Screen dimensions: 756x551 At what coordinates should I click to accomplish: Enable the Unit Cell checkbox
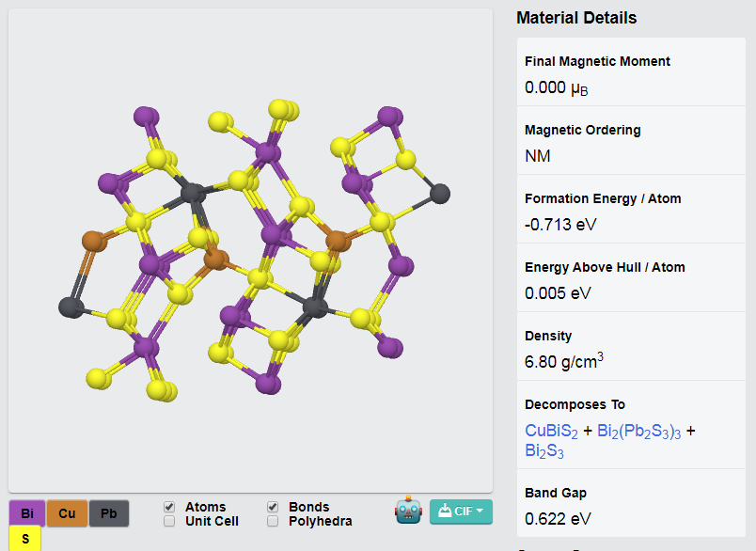coord(169,521)
